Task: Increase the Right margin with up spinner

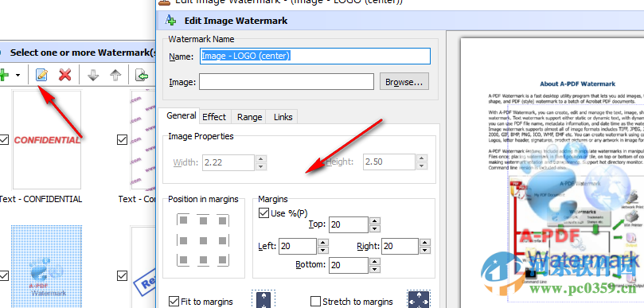Action: [425, 242]
